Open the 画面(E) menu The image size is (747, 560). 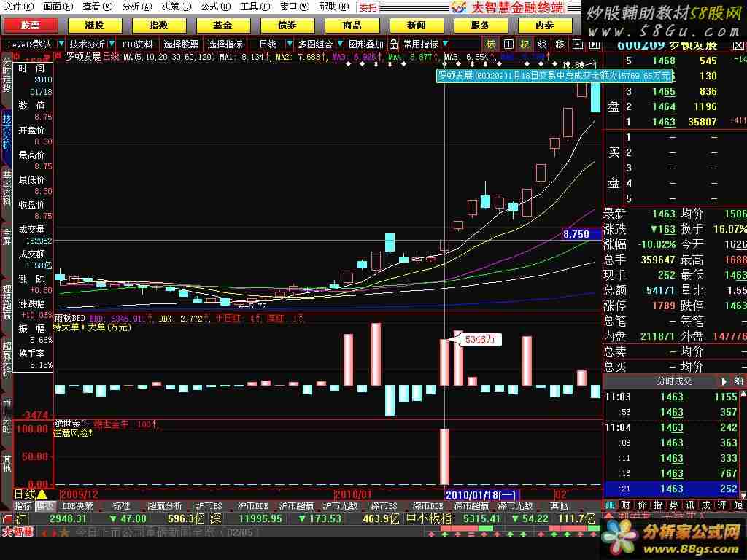[58, 7]
